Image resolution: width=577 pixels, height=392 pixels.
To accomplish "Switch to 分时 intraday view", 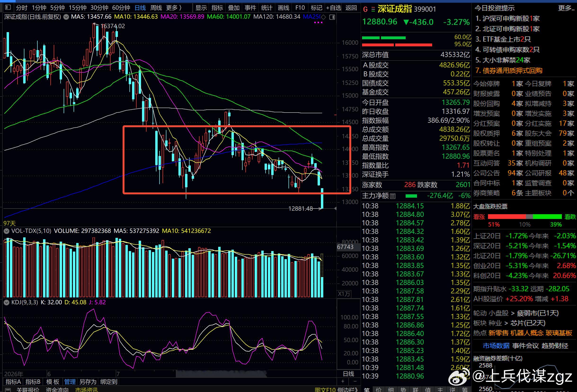I will click(x=22, y=8).
